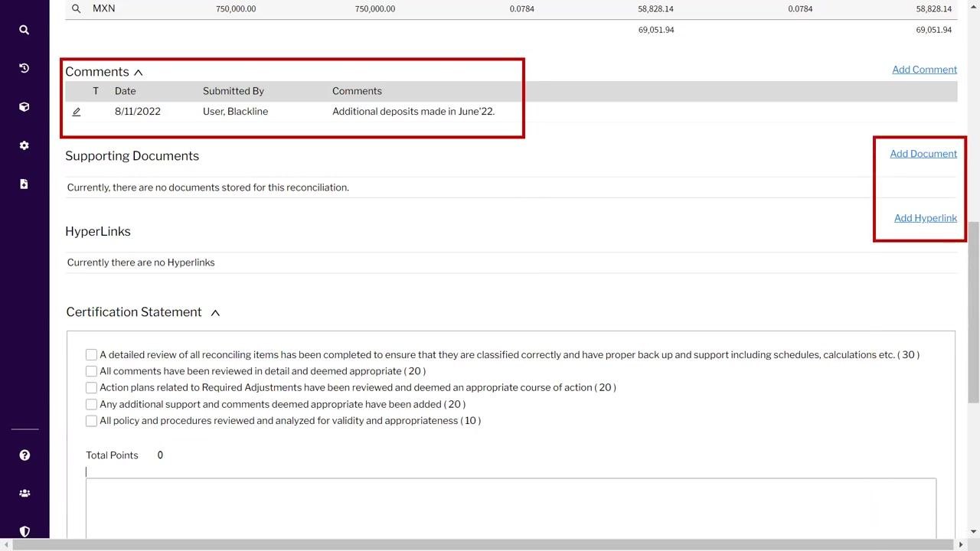Click the HyperLinks section heading
Screen dimensions: 980x551
point(98,232)
